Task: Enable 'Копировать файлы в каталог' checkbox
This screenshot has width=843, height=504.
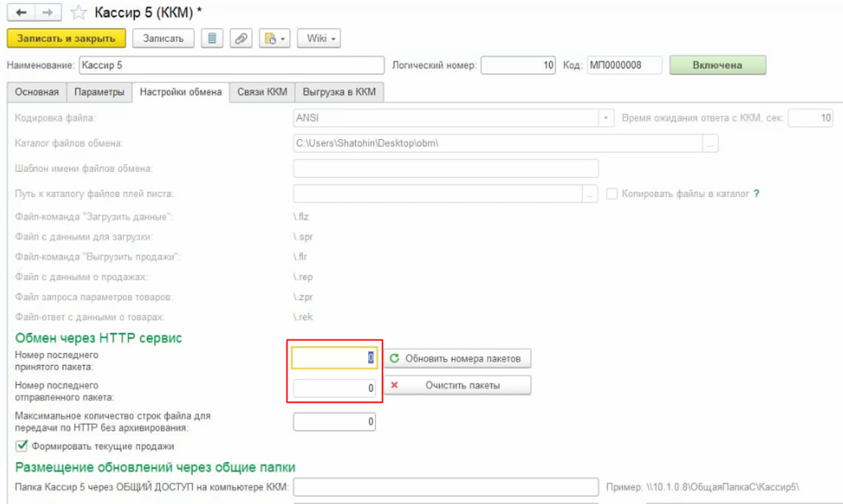Action: (613, 194)
